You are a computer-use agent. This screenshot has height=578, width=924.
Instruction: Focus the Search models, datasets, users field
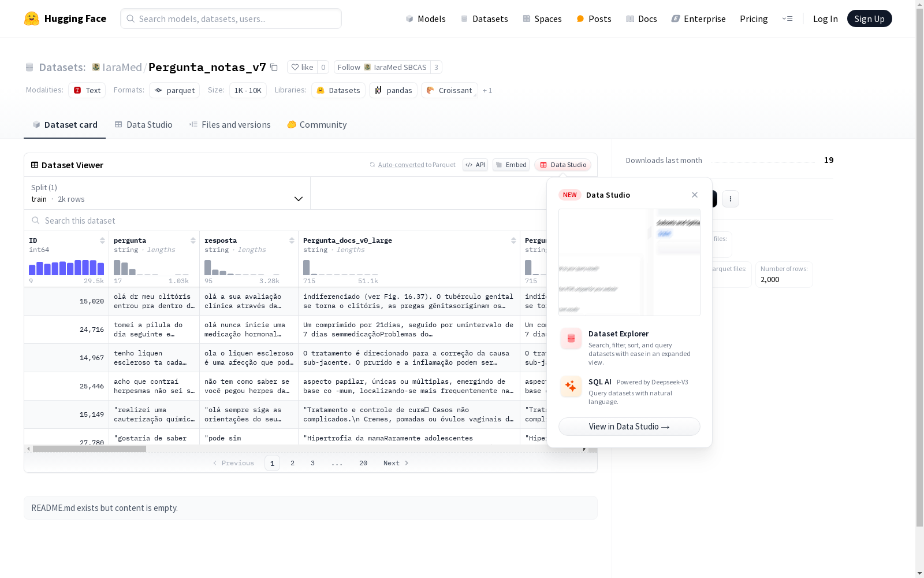(231, 18)
